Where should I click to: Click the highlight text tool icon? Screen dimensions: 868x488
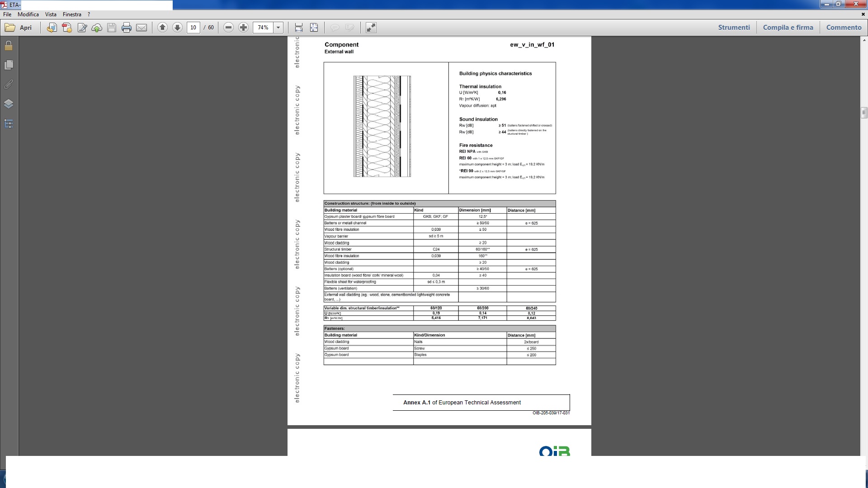pyautogui.click(x=349, y=28)
